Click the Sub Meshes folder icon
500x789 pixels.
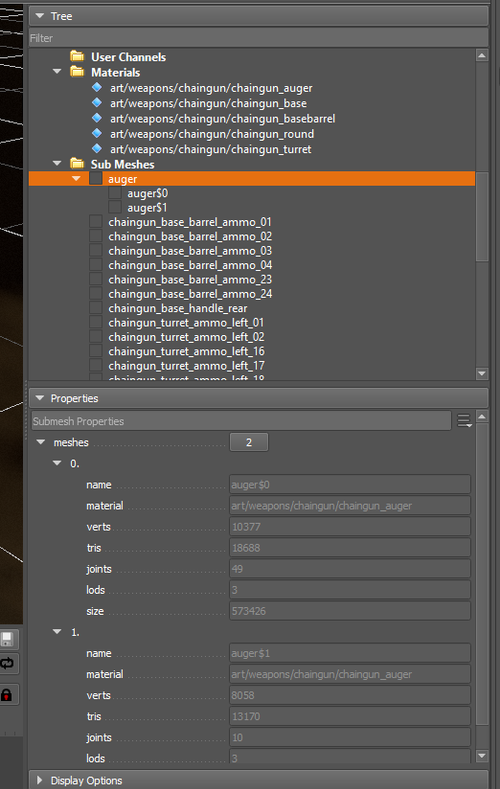pos(77,164)
